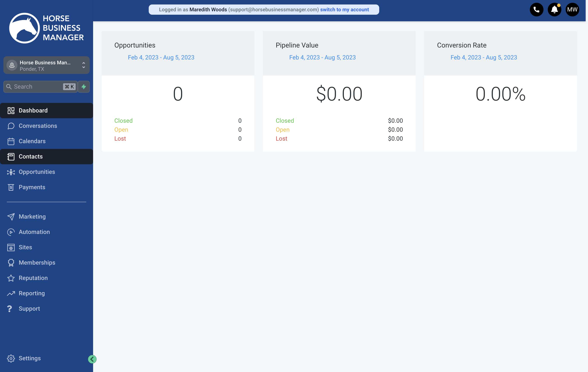Click the Automation play-circle icon
Viewport: 588px width, 372px height.
[x=11, y=232]
